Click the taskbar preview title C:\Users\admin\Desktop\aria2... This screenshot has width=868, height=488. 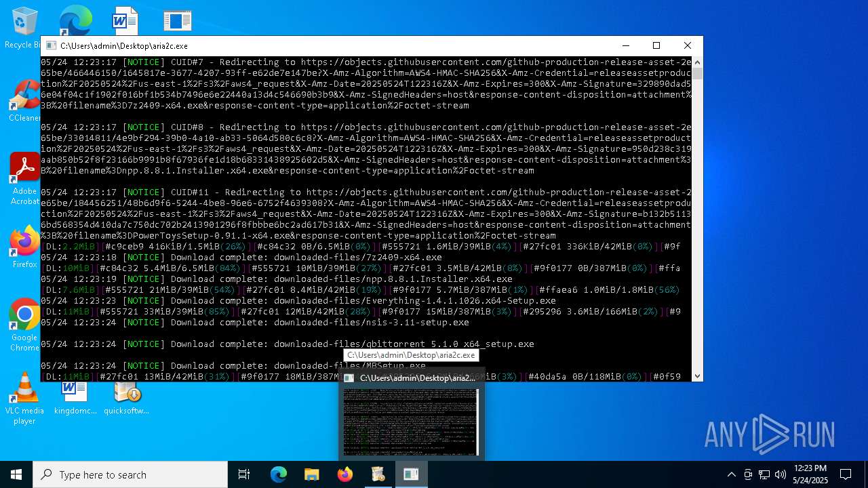tap(418, 378)
